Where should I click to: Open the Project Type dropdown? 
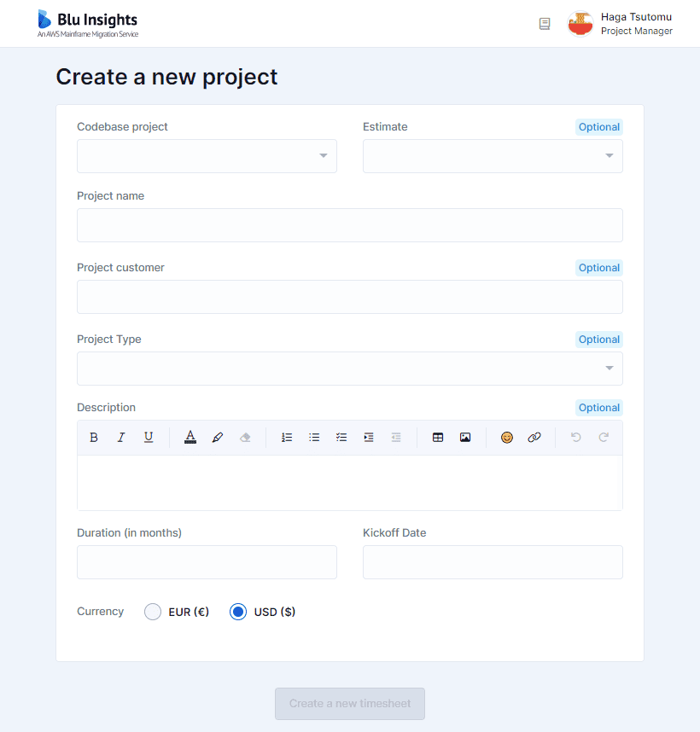350,369
